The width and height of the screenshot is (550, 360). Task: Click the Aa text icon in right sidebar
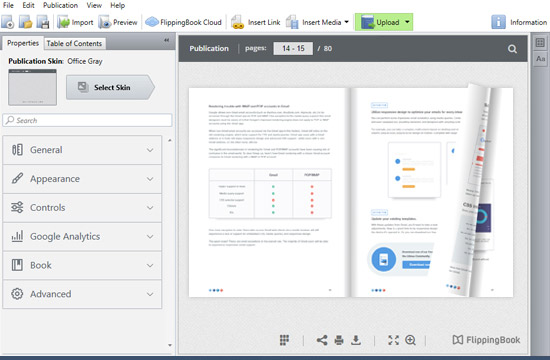[x=540, y=59]
